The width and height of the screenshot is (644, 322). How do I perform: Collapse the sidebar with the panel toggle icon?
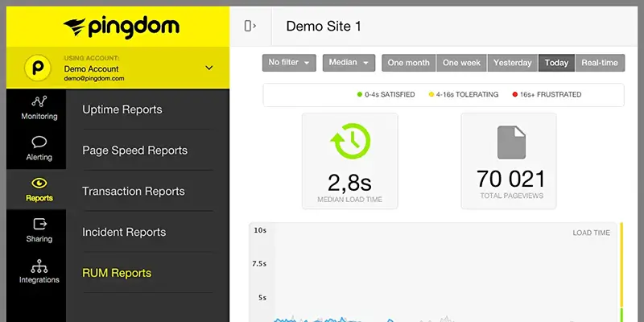click(x=250, y=26)
